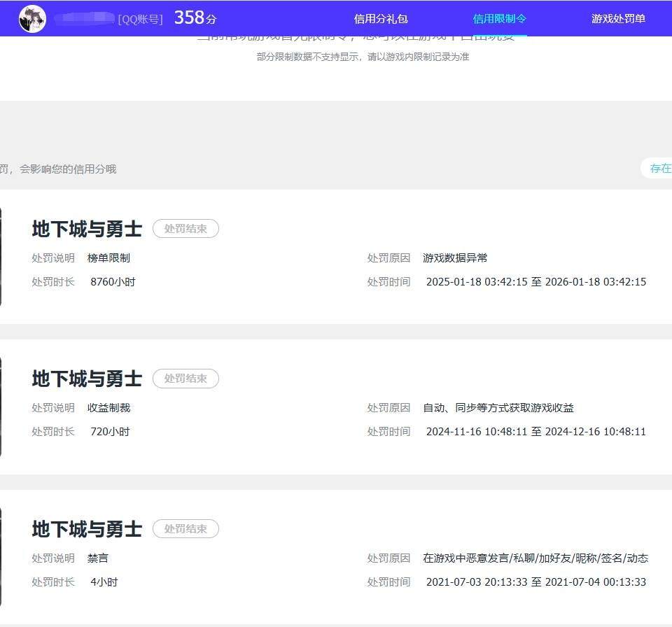The height and width of the screenshot is (627, 672).
Task: Click 处罚结束 badge on 收益制裁 record
Action: [185, 379]
